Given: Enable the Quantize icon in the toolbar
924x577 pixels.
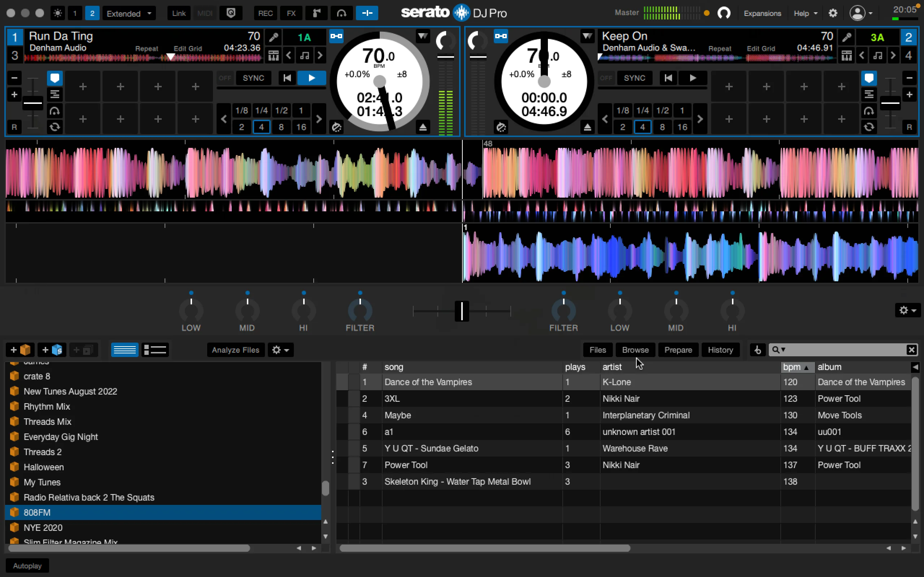Looking at the screenshot, I should point(231,13).
